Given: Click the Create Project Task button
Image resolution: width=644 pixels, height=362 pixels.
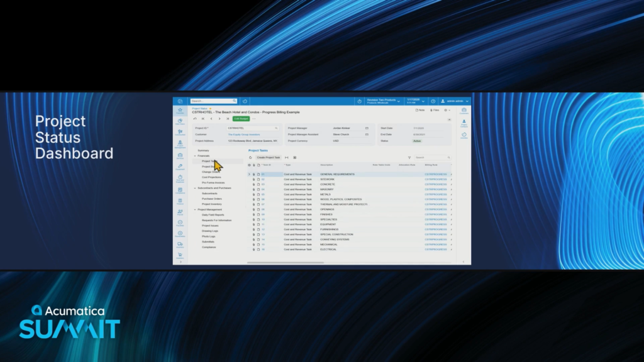Looking at the screenshot, I should (x=269, y=158).
